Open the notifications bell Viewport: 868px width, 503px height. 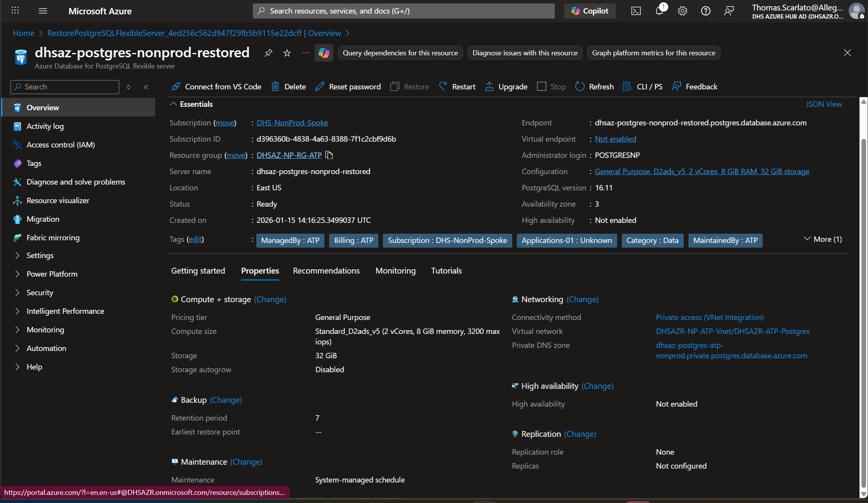(659, 11)
